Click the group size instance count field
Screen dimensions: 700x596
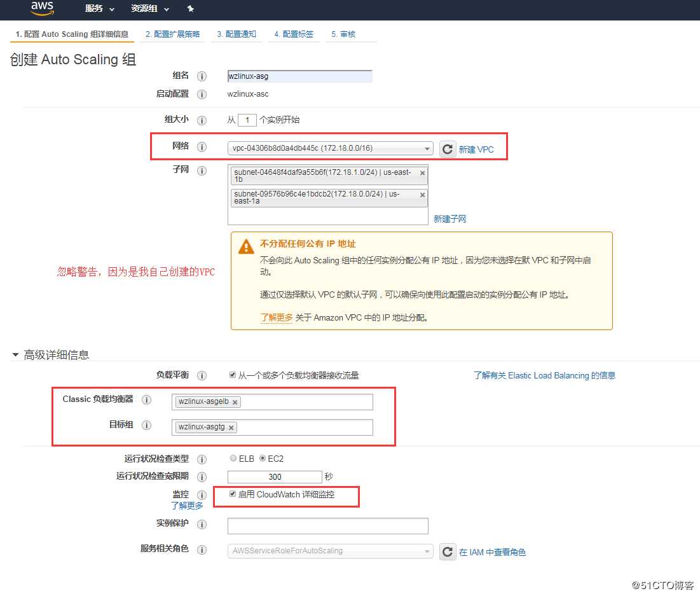point(247,120)
